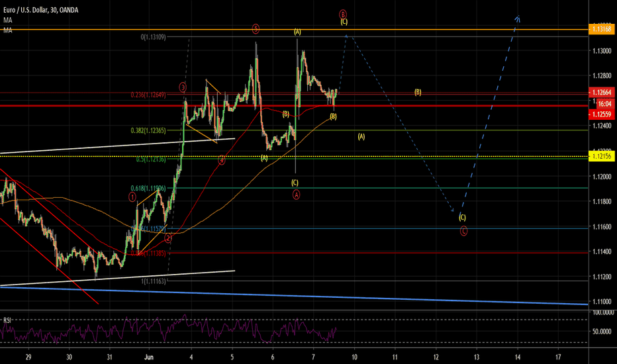Click date 29 on the time axis
Screen dimensions: 617x364
coord(28,357)
